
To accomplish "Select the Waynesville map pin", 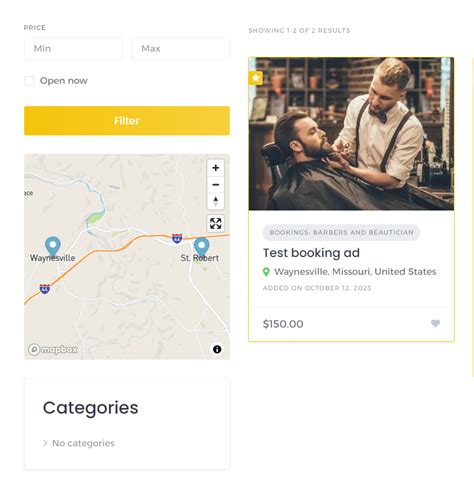I will tap(53, 247).
